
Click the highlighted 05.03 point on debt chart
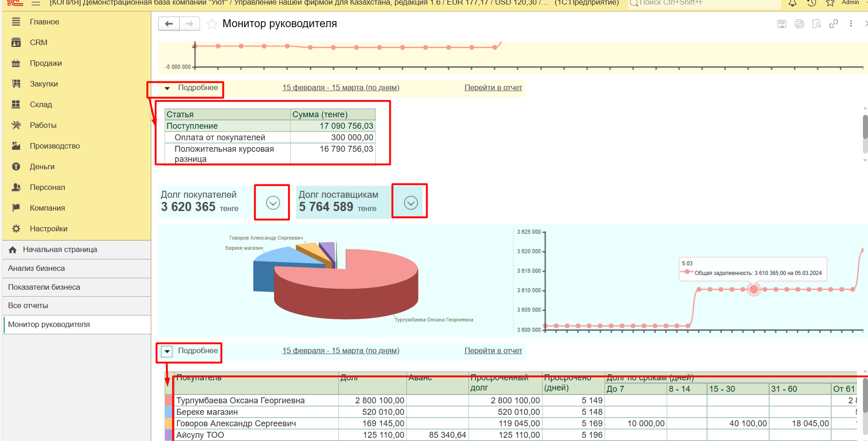[754, 289]
